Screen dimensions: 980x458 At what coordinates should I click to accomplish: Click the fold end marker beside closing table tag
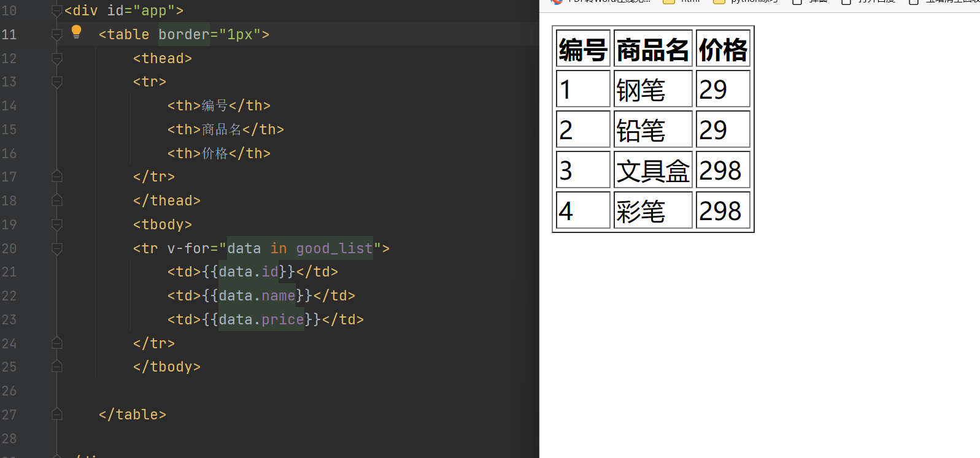click(57, 414)
